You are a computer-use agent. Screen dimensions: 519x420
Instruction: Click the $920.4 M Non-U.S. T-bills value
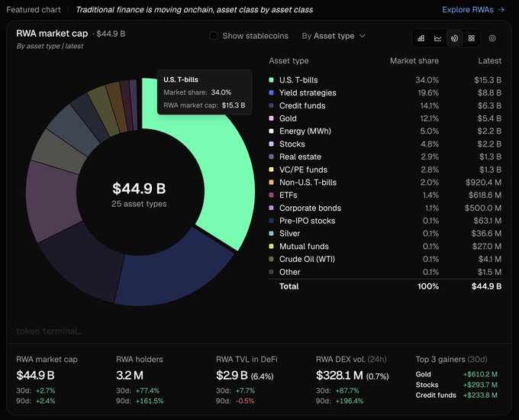[483, 183]
